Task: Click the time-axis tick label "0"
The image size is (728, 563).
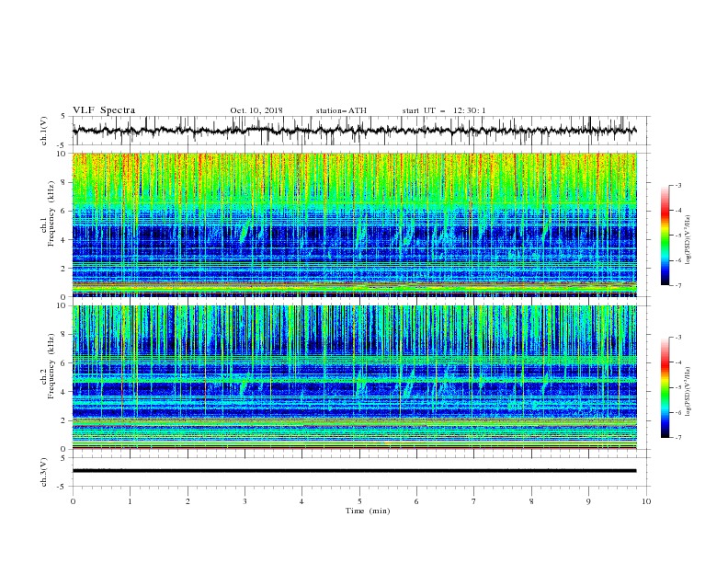Action: (x=73, y=501)
